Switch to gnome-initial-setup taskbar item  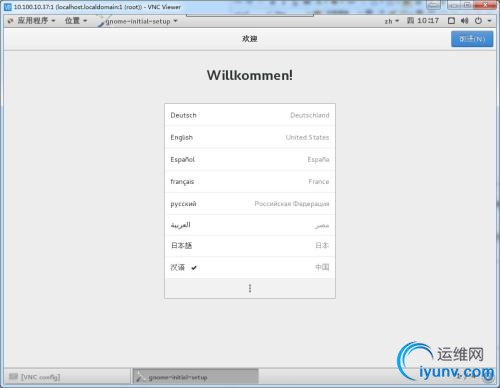coord(195,377)
